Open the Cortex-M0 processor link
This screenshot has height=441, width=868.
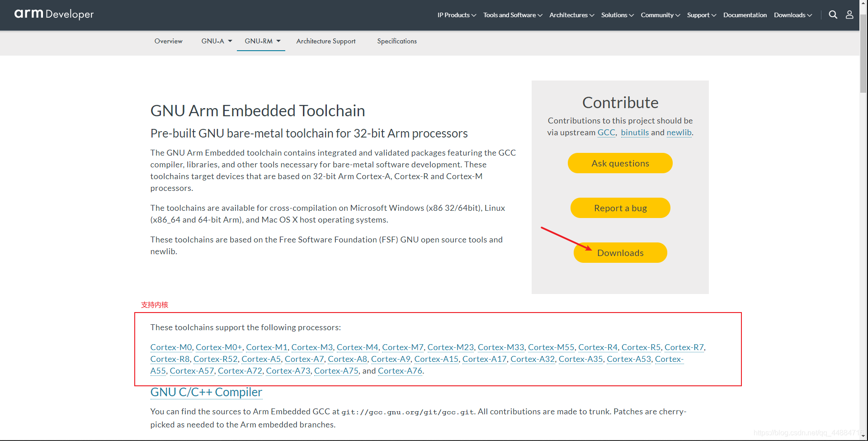click(x=171, y=347)
